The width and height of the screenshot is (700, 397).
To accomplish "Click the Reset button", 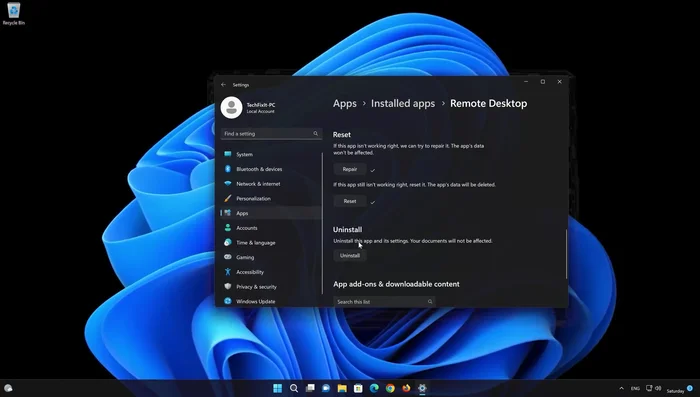I will pyautogui.click(x=350, y=201).
